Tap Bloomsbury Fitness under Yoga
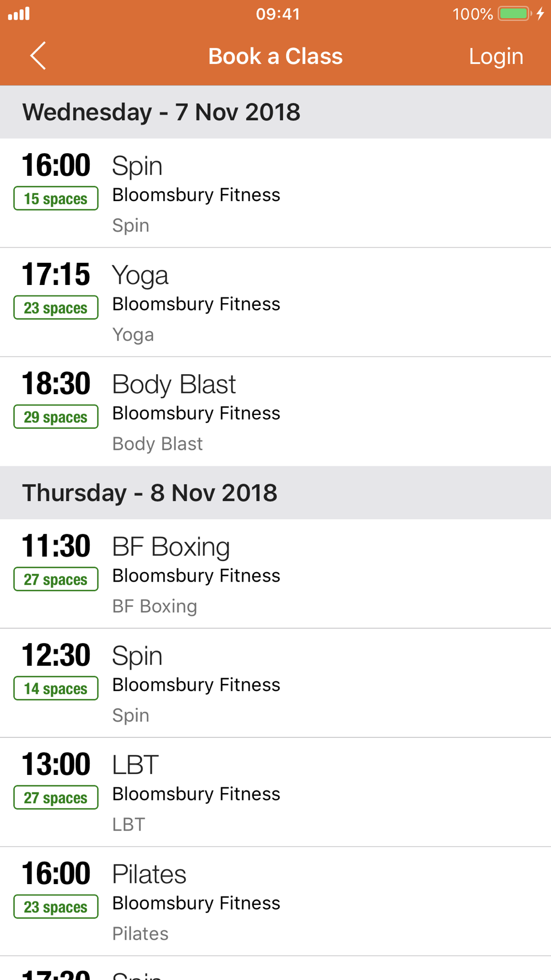Image resolution: width=551 pixels, height=980 pixels. (x=196, y=304)
